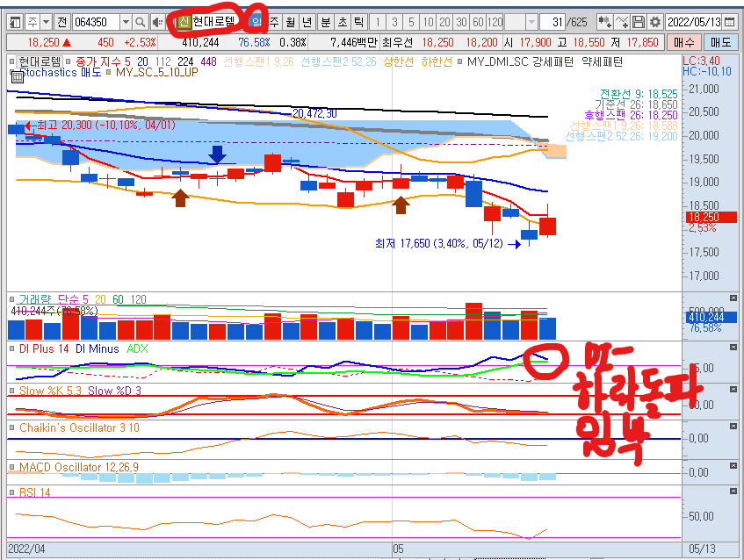Click the stock code field 064350
744x560 pixels.
click(97, 22)
